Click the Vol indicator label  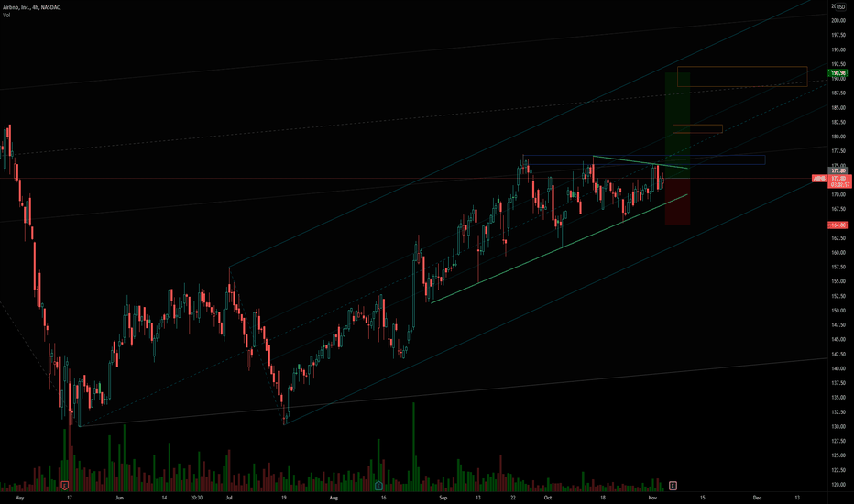pos(6,16)
